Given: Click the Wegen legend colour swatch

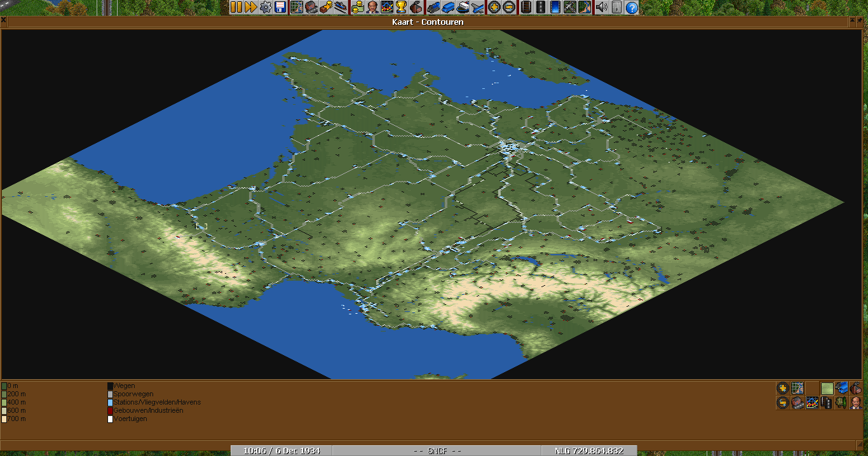Looking at the screenshot, I should [x=110, y=386].
